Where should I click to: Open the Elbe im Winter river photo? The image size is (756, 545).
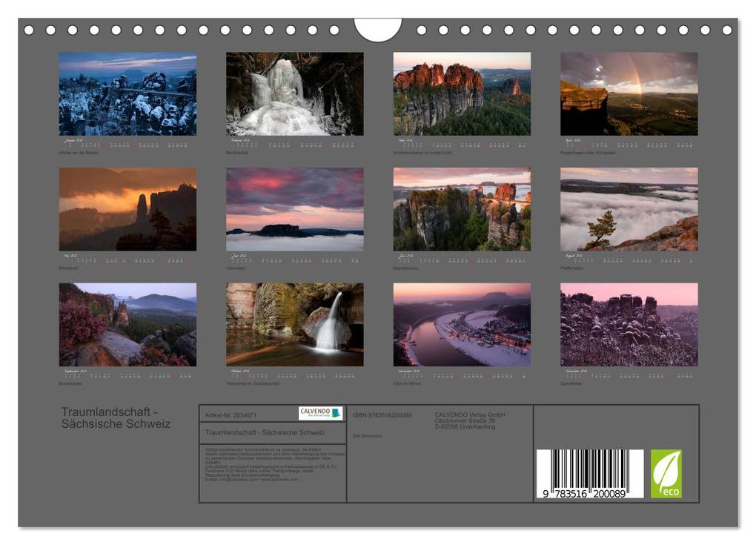point(461,324)
